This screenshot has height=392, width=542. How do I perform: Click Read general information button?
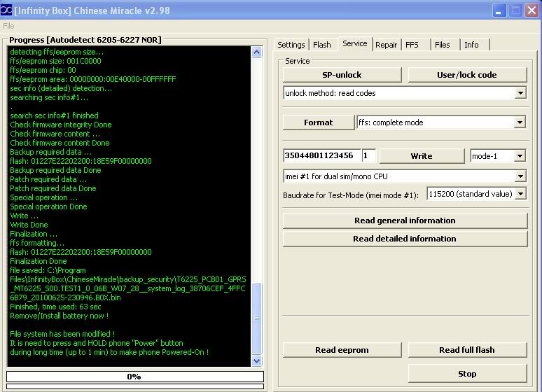[405, 220]
